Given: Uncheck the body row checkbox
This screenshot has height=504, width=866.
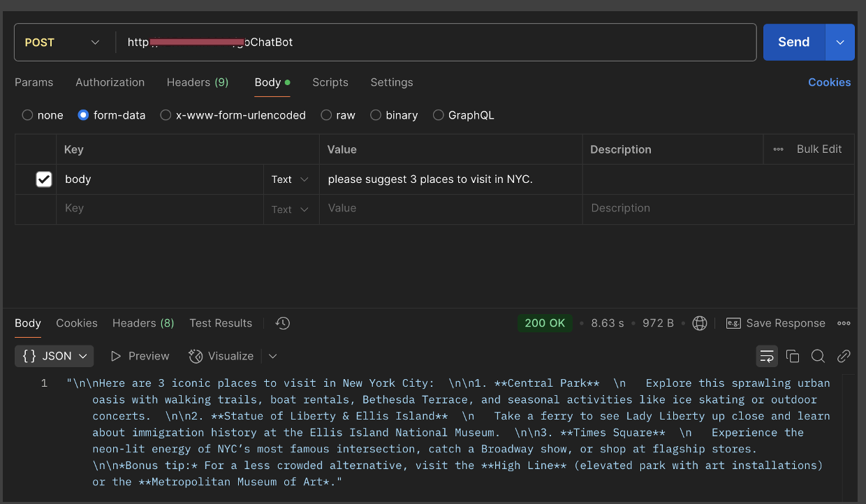Looking at the screenshot, I should pyautogui.click(x=44, y=179).
